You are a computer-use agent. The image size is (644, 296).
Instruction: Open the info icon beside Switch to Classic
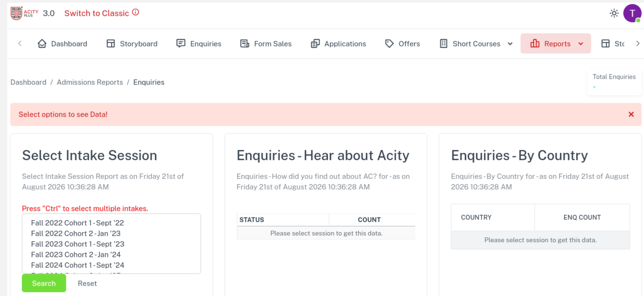tap(135, 12)
